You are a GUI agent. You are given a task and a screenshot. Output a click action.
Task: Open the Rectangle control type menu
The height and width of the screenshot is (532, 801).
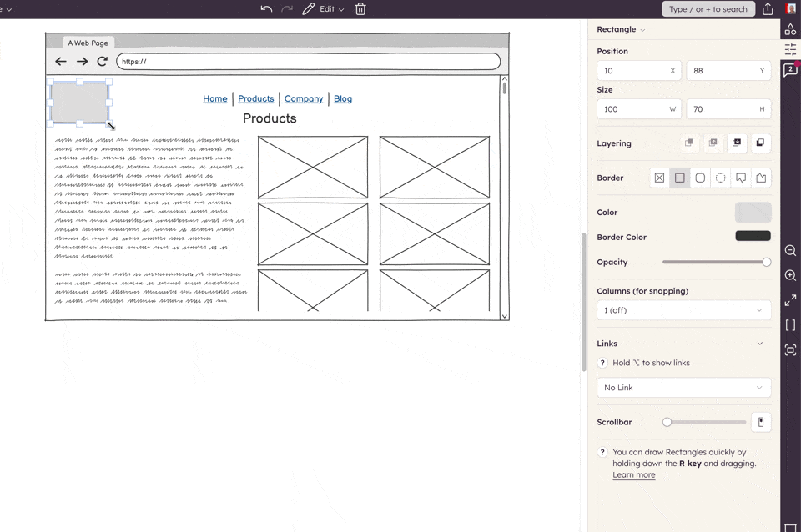pyautogui.click(x=621, y=30)
